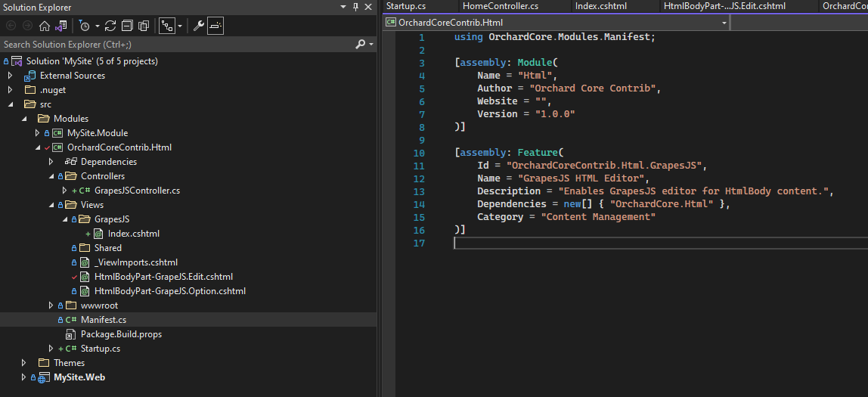Collapse the GrapesJS folder
This screenshot has width=868, height=397.
point(64,219)
